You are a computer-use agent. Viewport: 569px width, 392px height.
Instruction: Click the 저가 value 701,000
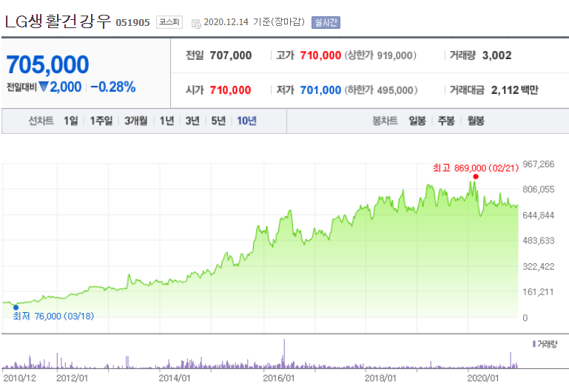(x=320, y=90)
